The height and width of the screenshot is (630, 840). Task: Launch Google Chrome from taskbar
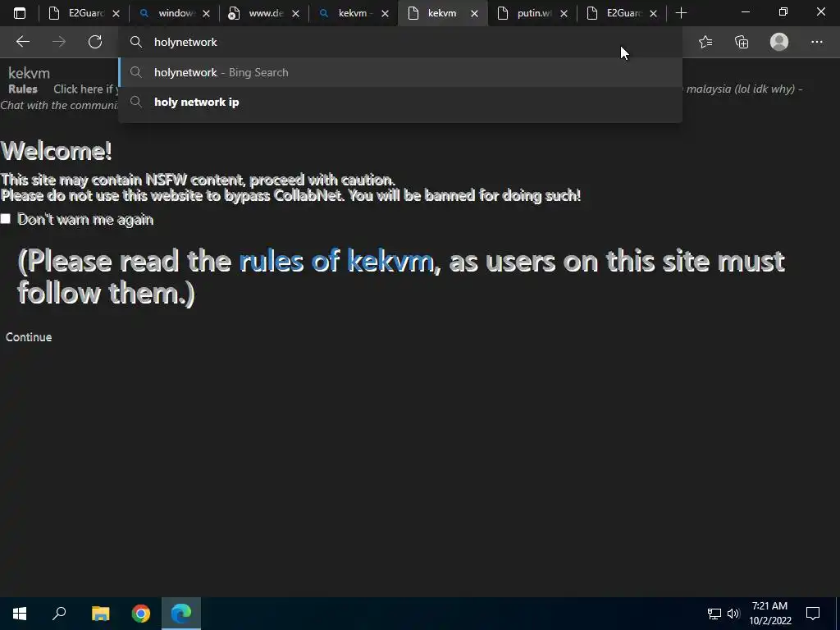pos(141,614)
